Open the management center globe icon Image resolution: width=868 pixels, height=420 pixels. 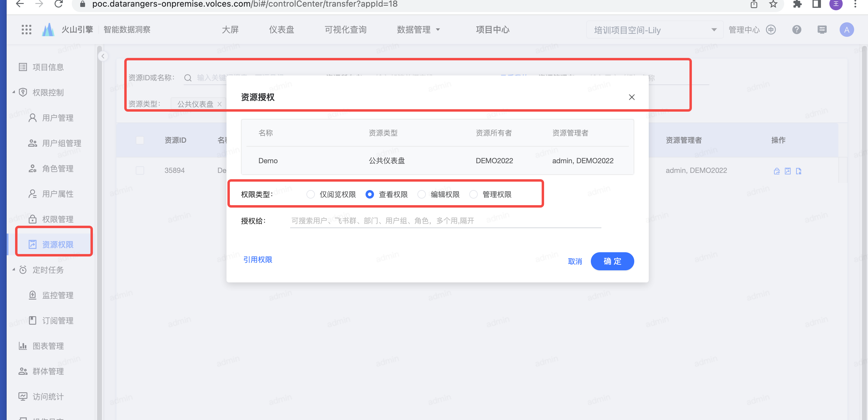pyautogui.click(x=771, y=30)
